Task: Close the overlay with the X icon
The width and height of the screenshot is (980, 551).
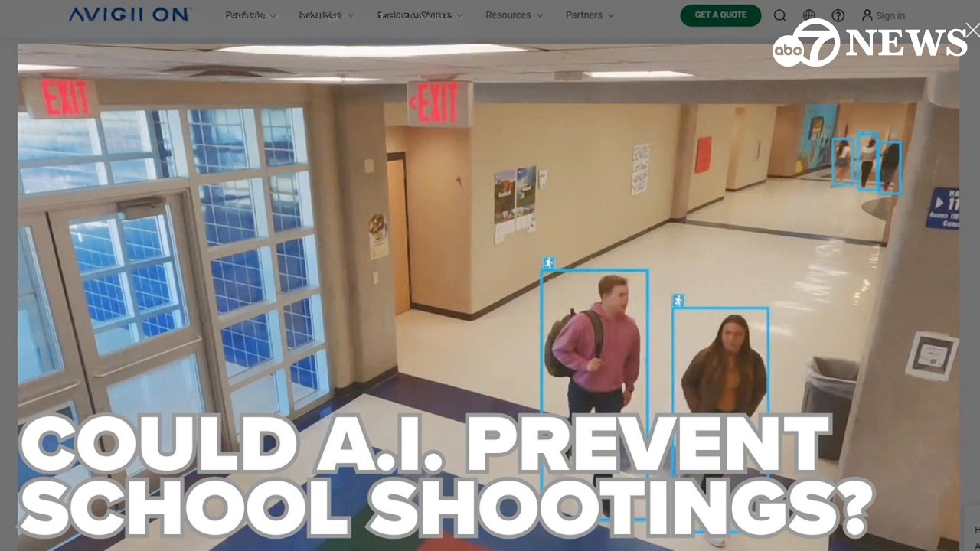Action: tap(972, 30)
